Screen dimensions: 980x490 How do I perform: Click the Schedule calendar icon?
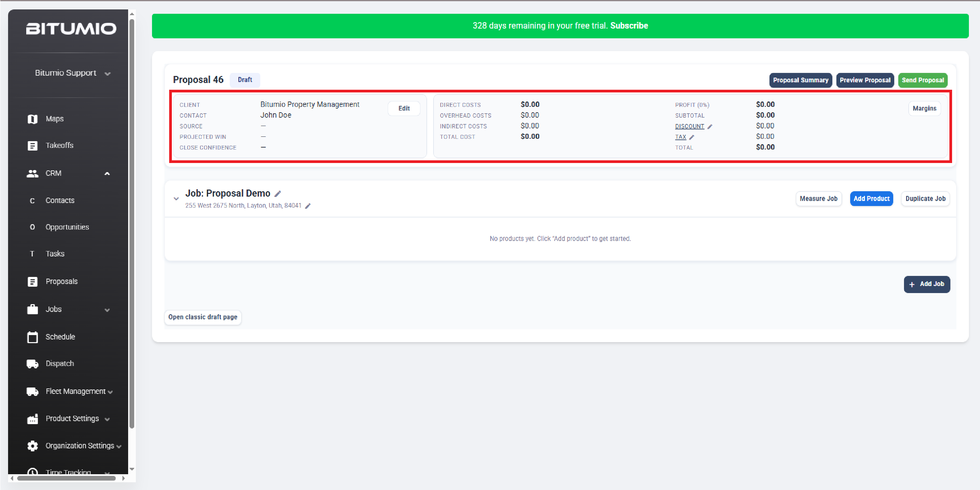click(32, 337)
